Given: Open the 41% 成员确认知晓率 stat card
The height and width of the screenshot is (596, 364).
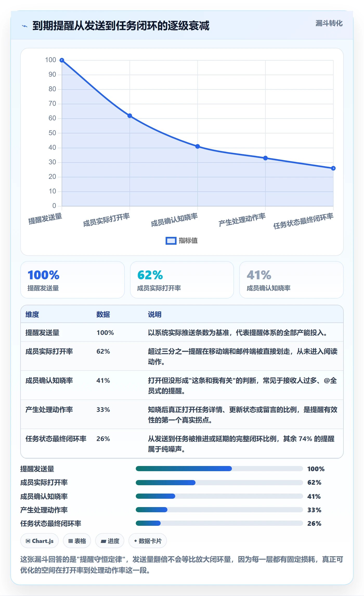Looking at the screenshot, I should tap(291, 280).
